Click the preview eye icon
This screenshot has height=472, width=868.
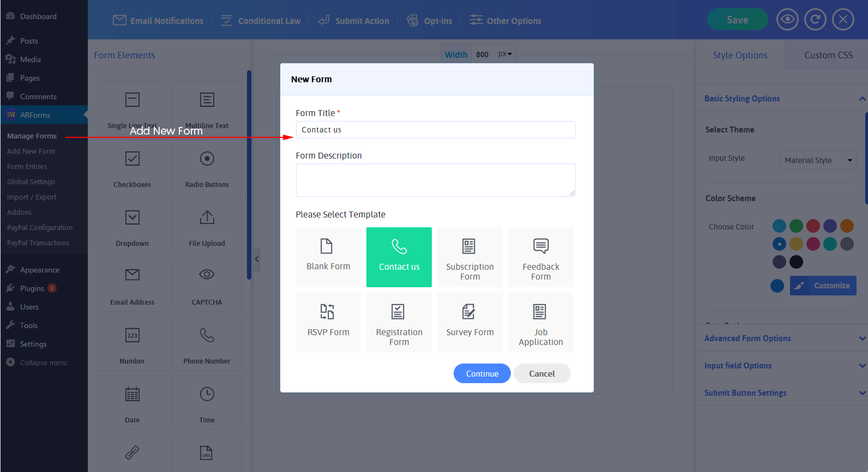(787, 20)
